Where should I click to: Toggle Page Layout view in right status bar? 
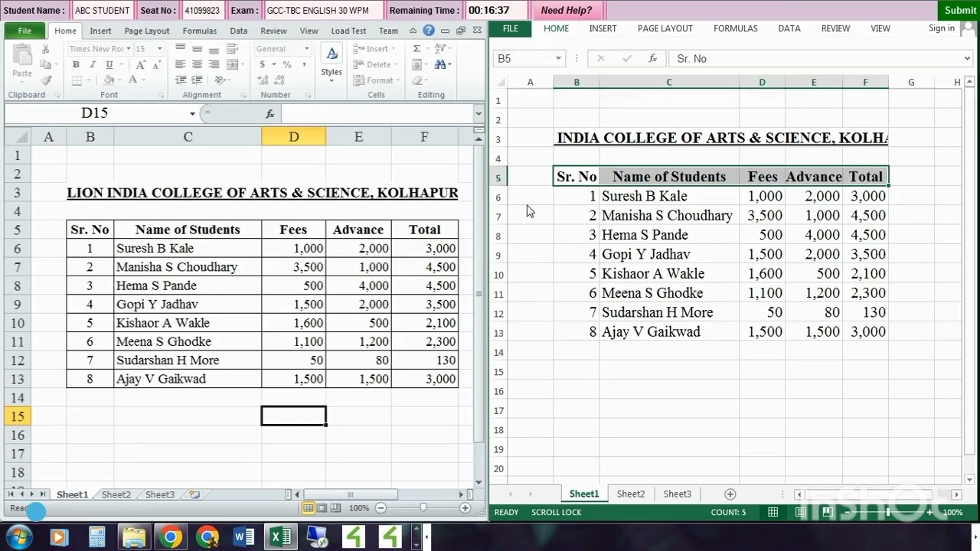[800, 512]
